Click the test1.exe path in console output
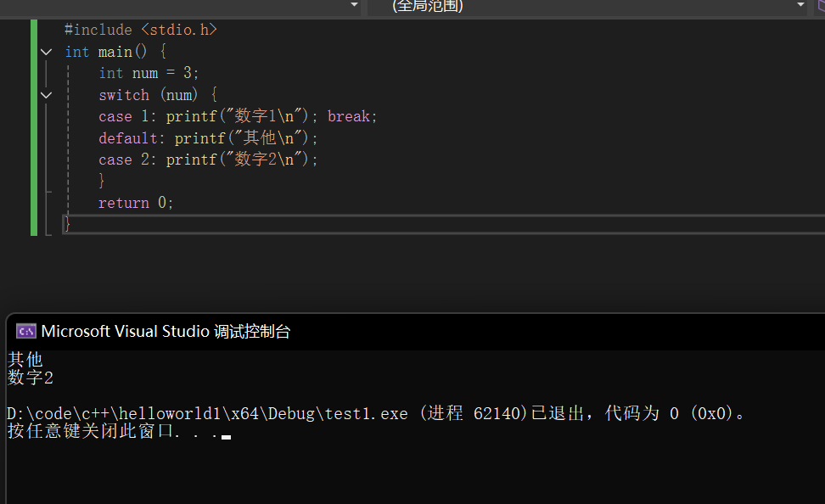Image resolution: width=825 pixels, height=504 pixels. click(207, 413)
